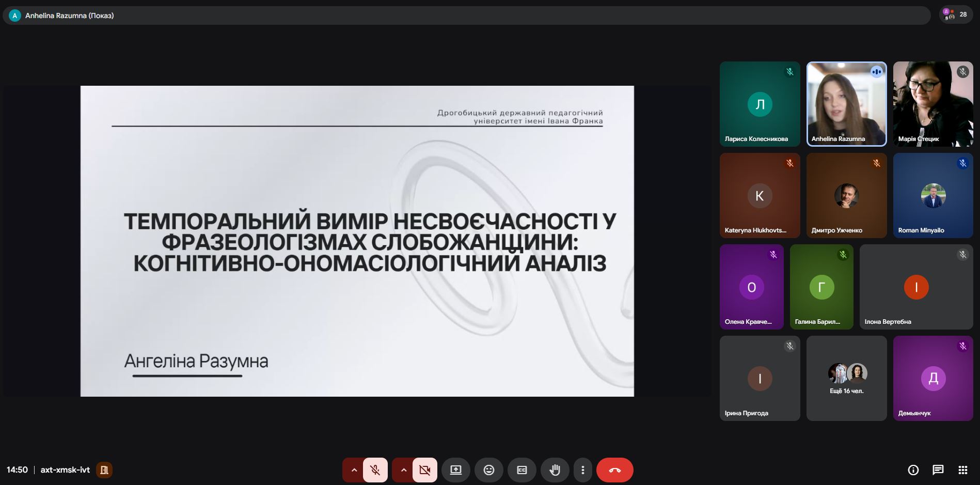Turn on your camera
Image resolution: width=980 pixels, height=485 pixels.
(424, 470)
